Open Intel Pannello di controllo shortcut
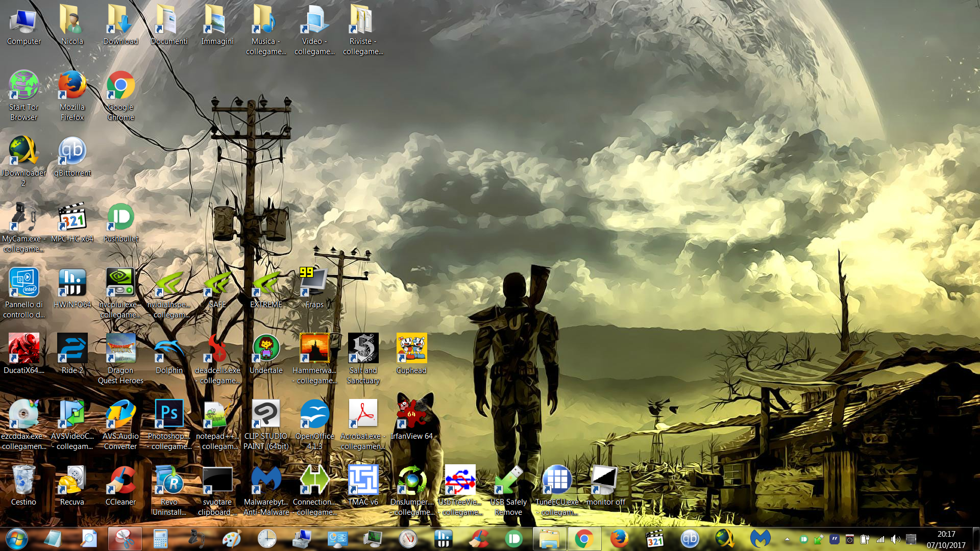Viewport: 980px width, 551px height. tap(23, 293)
